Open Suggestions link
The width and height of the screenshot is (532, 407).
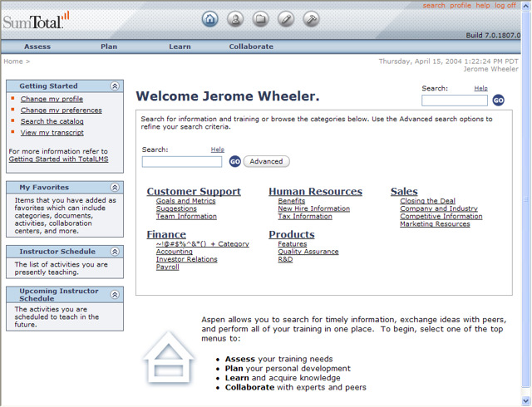pos(176,208)
